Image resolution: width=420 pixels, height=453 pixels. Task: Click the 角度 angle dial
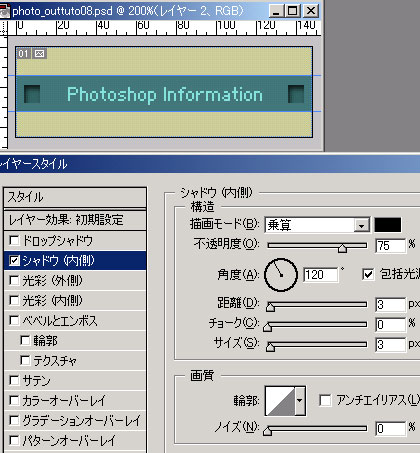[281, 275]
